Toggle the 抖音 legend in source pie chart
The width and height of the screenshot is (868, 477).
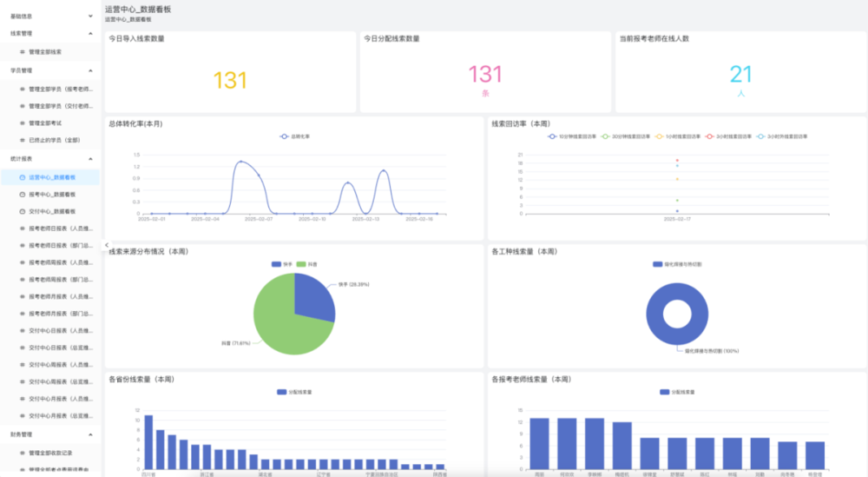[x=306, y=263]
